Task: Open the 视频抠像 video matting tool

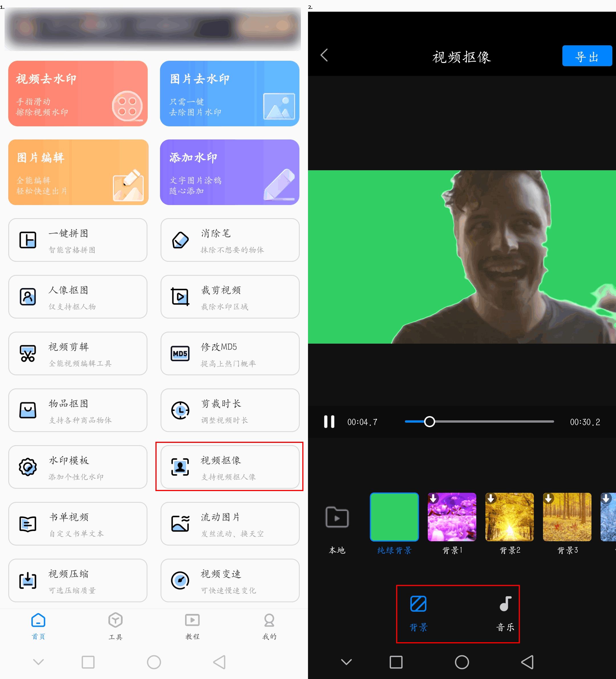Action: point(230,467)
